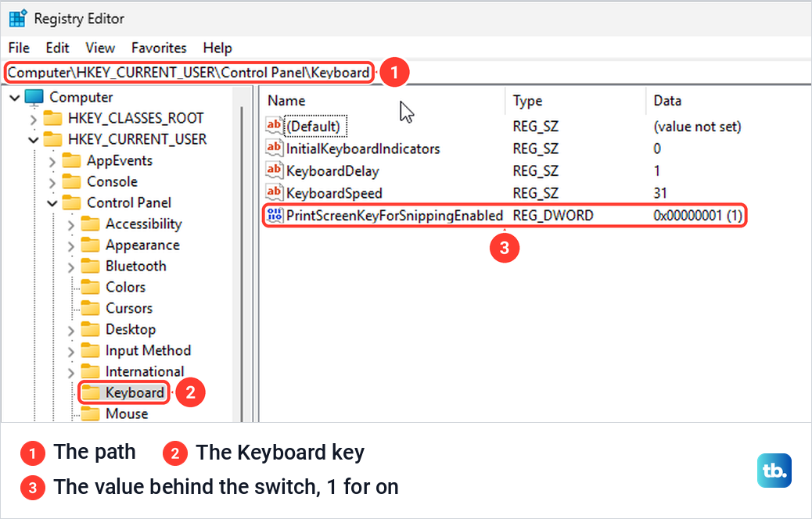This screenshot has height=519, width=812.
Task: Select the Keyboard key in tree
Action: click(x=135, y=392)
